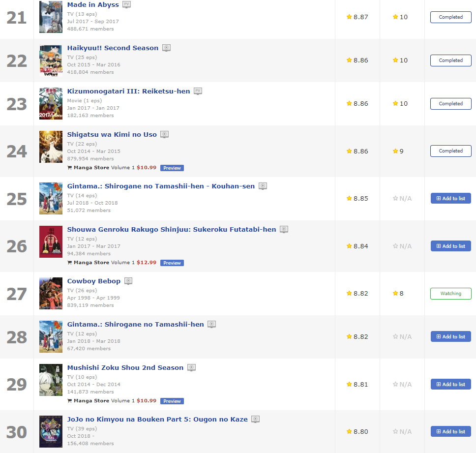Click the video icon next to Cowboy Bebop
The width and height of the screenshot is (476, 453).
point(128,281)
